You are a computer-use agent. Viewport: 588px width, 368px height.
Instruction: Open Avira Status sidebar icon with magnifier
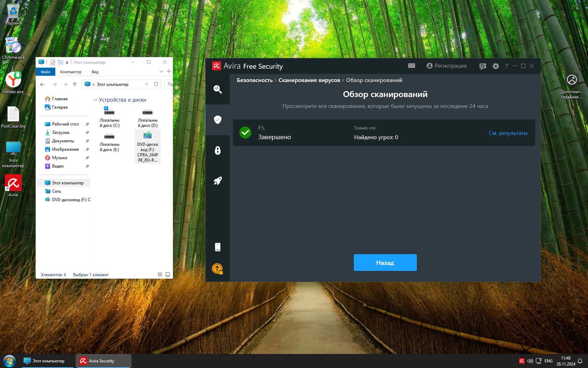pyautogui.click(x=217, y=89)
